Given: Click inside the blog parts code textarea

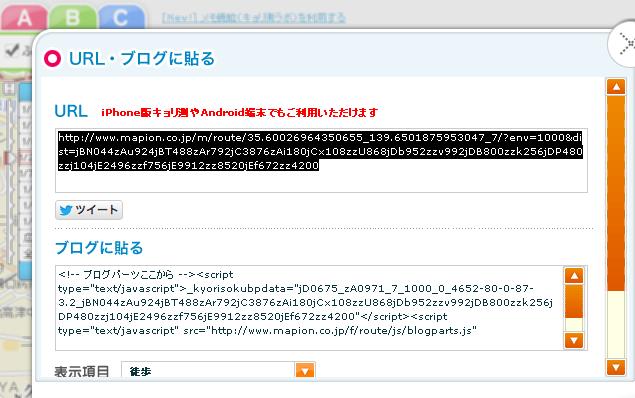Looking at the screenshot, I should pos(310,308).
